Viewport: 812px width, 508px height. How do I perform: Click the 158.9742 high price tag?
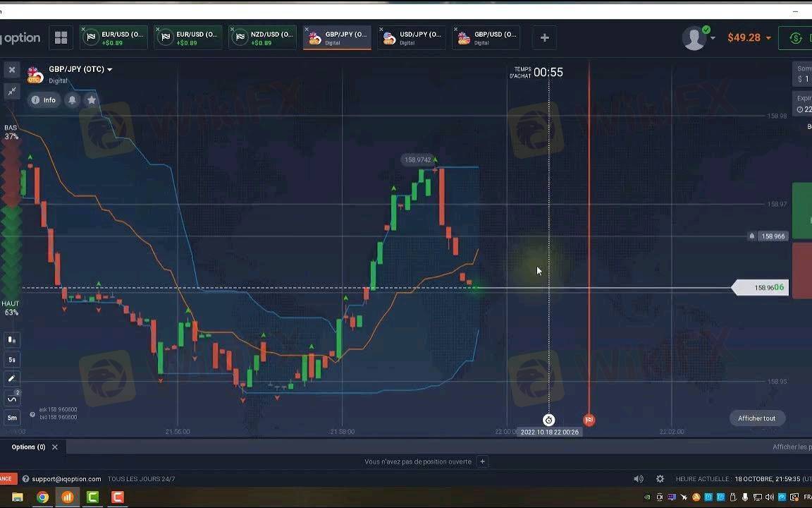coord(417,159)
